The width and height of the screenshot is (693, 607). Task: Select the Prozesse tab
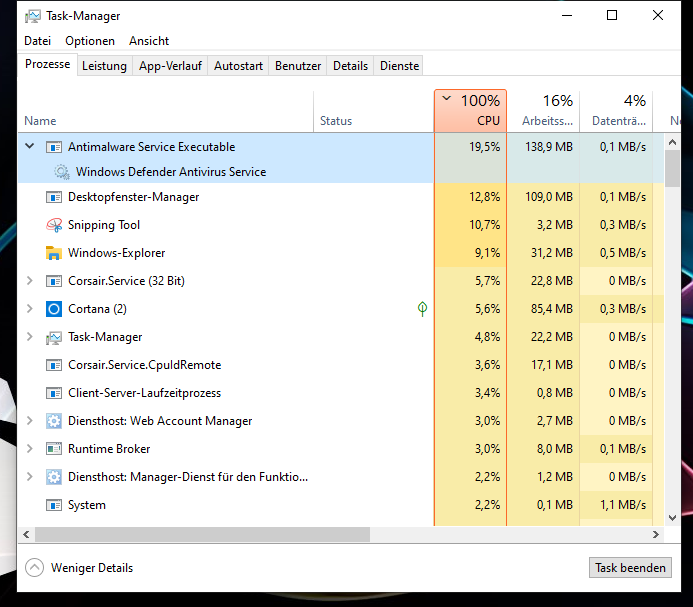click(x=48, y=65)
